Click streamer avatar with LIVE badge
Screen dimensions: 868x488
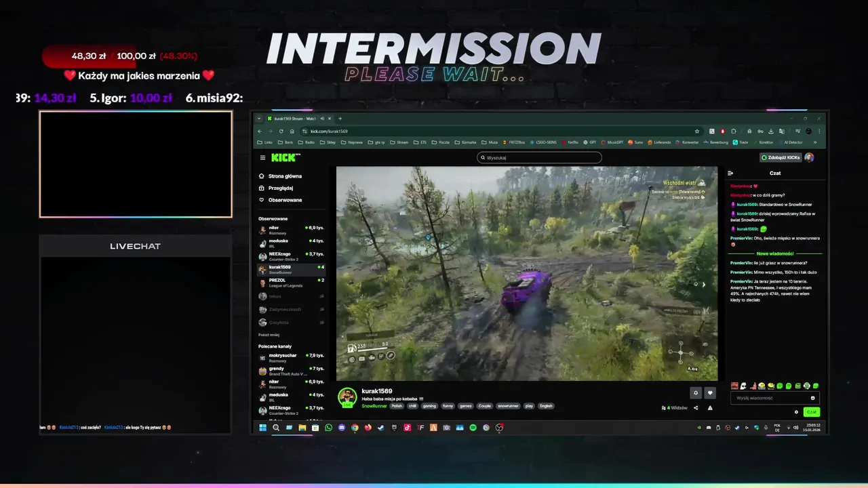[347, 397]
